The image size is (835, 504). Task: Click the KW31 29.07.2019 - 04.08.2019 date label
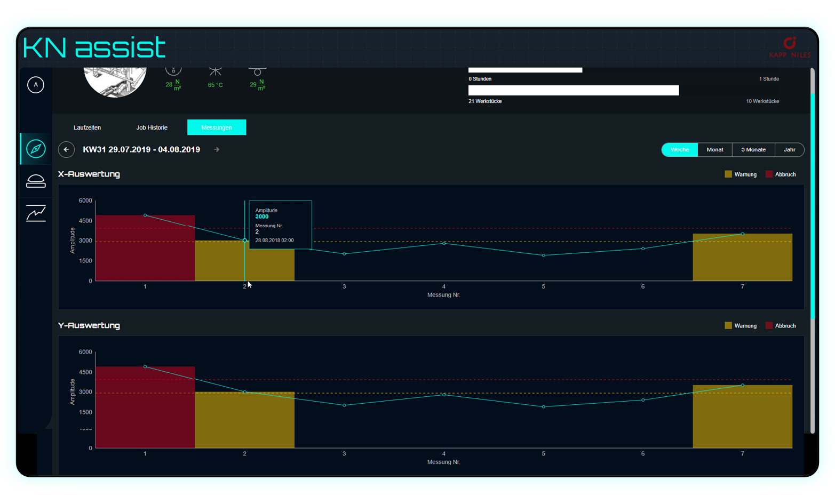point(141,149)
